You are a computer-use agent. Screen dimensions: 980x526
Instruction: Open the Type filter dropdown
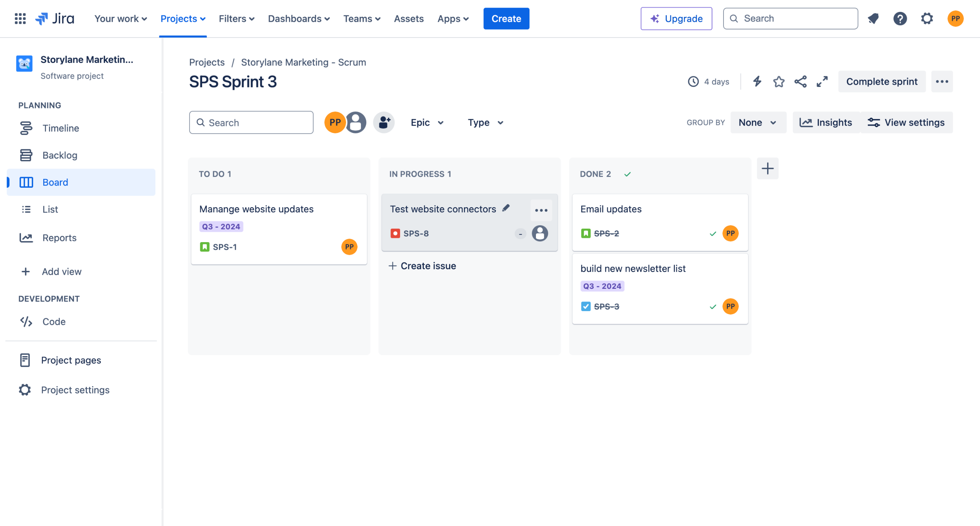[485, 123]
